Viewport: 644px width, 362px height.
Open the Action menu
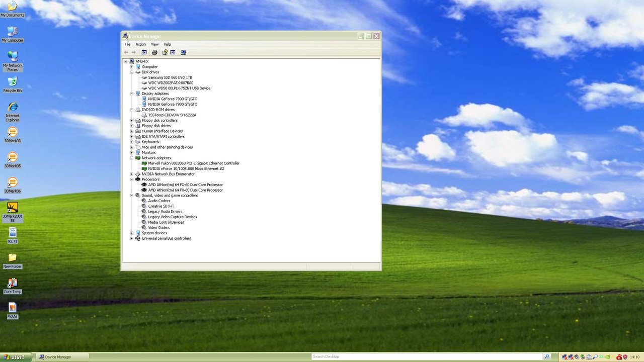click(140, 44)
